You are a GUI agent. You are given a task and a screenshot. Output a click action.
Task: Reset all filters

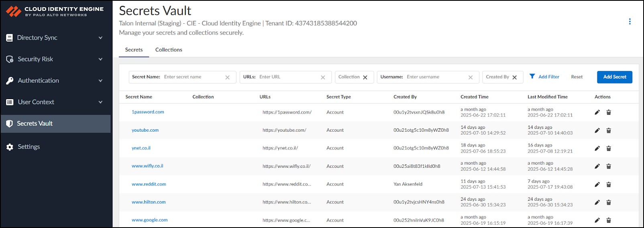pyautogui.click(x=577, y=77)
